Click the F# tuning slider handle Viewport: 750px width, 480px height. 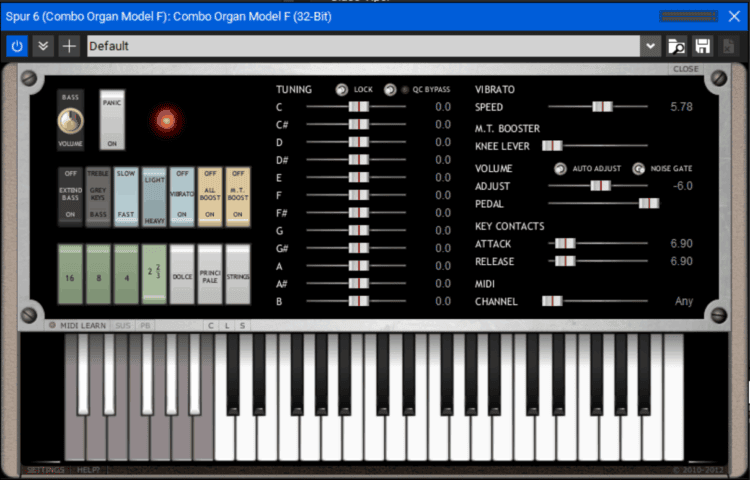[359, 213]
